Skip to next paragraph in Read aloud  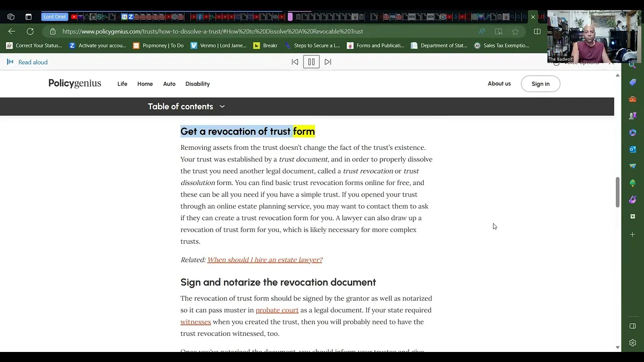pos(328,62)
